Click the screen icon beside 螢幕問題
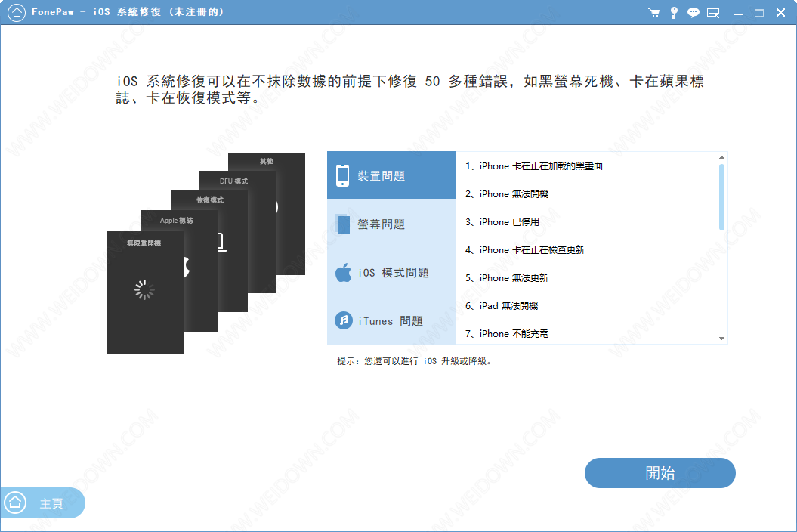The image size is (797, 532). pos(343,224)
